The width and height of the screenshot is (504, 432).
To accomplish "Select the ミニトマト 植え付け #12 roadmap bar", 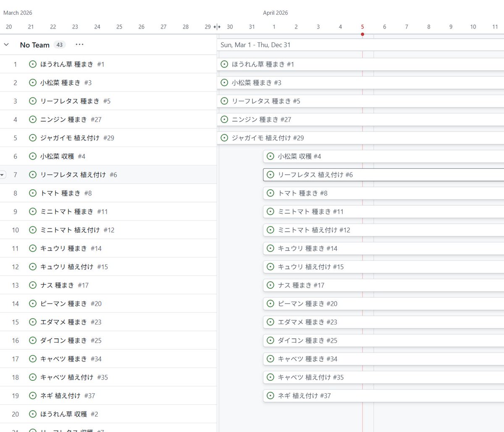I will point(383,230).
